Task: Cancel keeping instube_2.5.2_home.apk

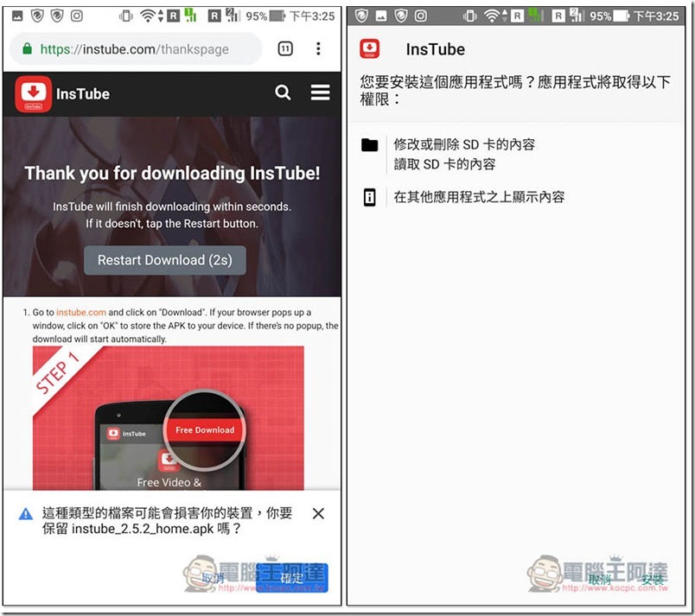Action: 213,578
